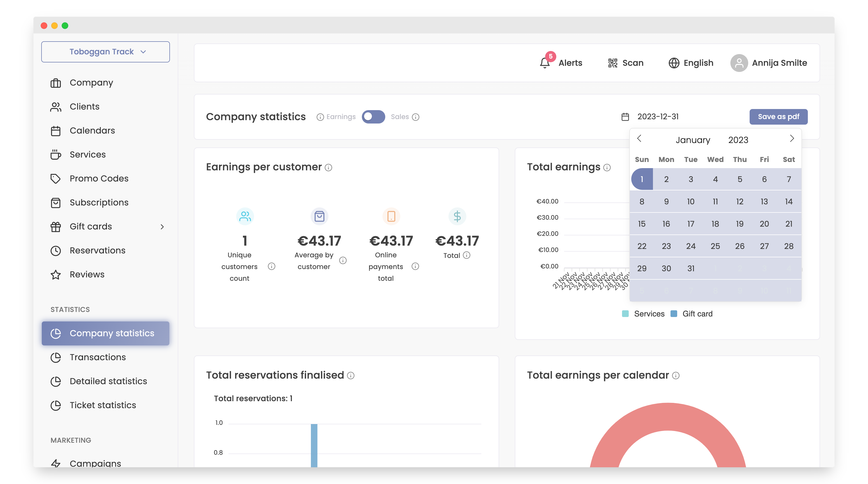Click the globe language icon
The image size is (868, 484).
pyautogui.click(x=674, y=63)
